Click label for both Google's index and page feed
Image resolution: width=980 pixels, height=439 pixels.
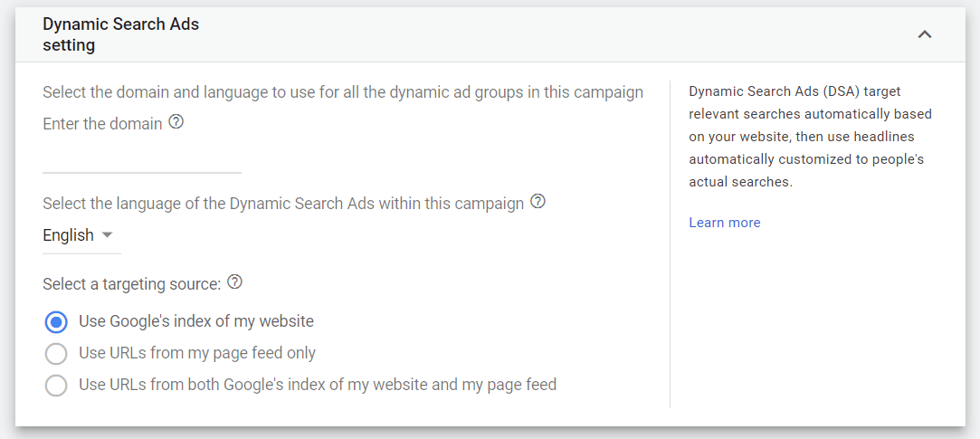[318, 384]
